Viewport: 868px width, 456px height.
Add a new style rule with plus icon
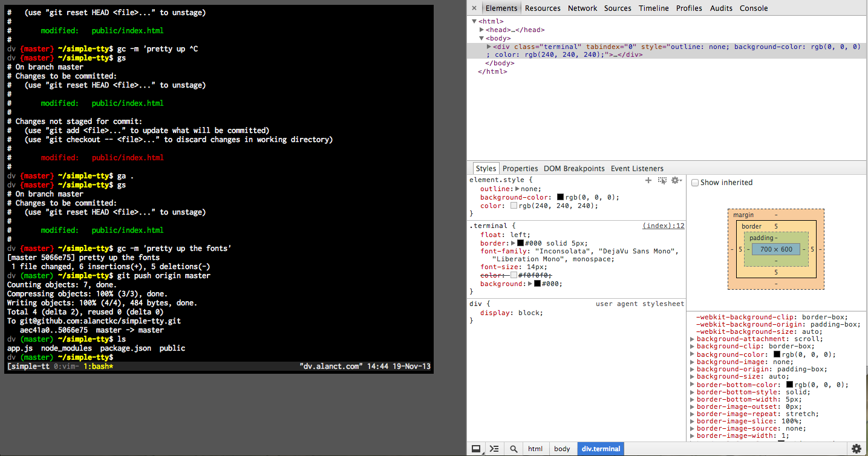[x=648, y=180]
